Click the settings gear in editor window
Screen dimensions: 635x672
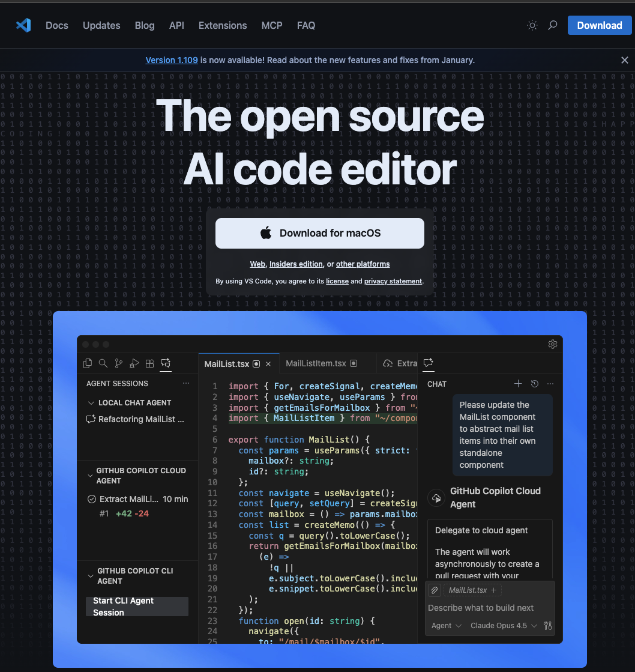click(553, 344)
